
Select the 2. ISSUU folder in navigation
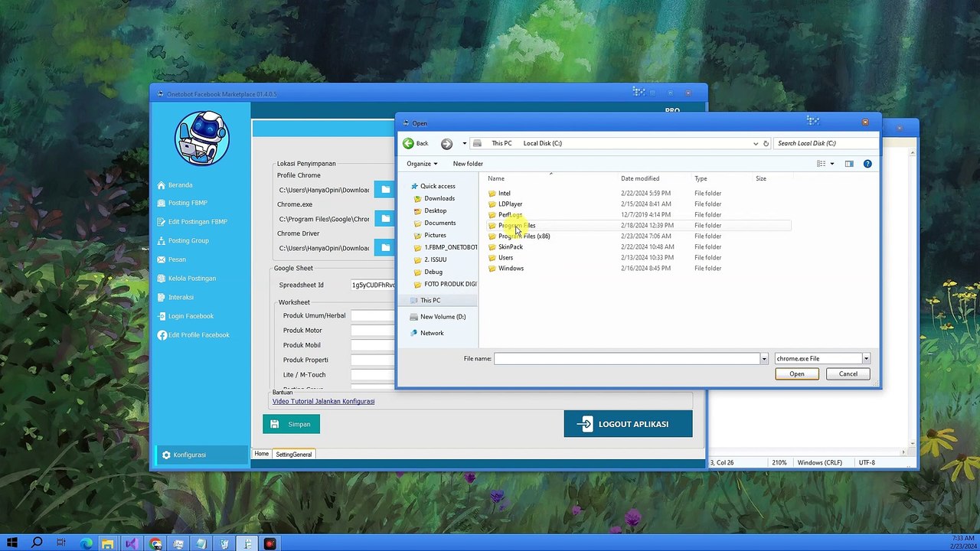tap(430, 260)
